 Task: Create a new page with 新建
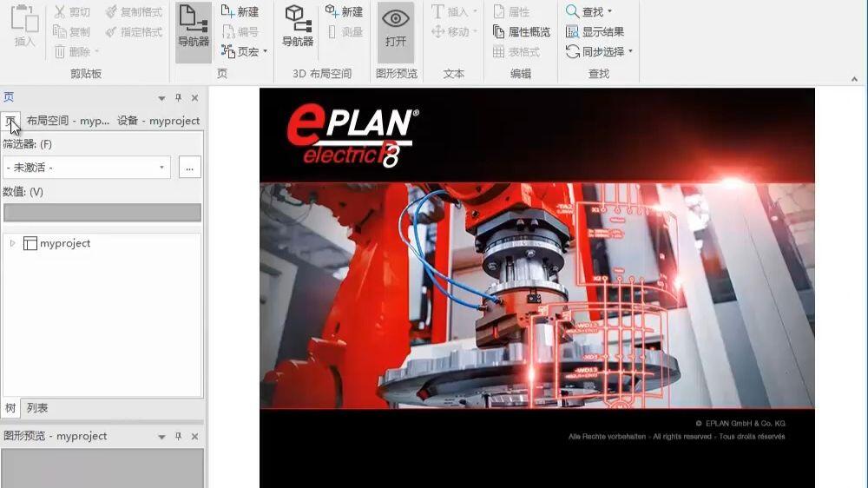pos(240,11)
